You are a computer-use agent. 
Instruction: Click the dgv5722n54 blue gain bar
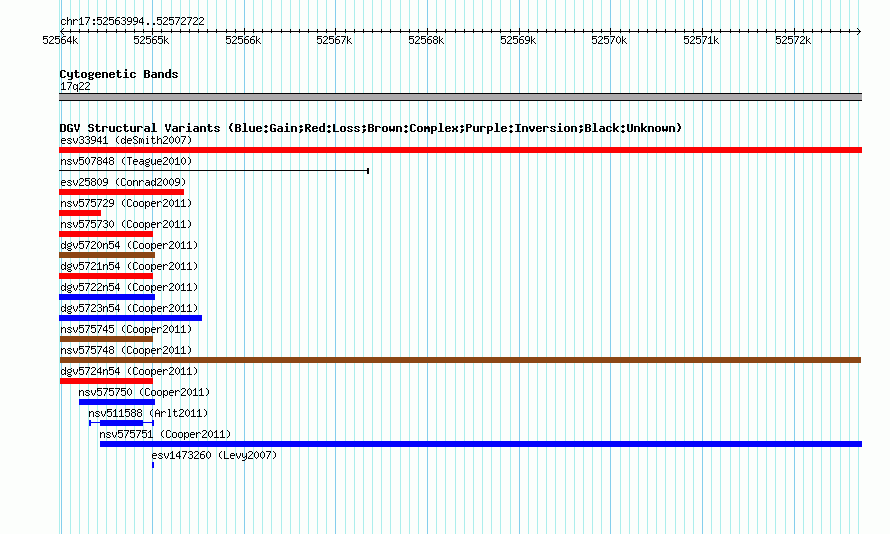[x=107, y=297]
